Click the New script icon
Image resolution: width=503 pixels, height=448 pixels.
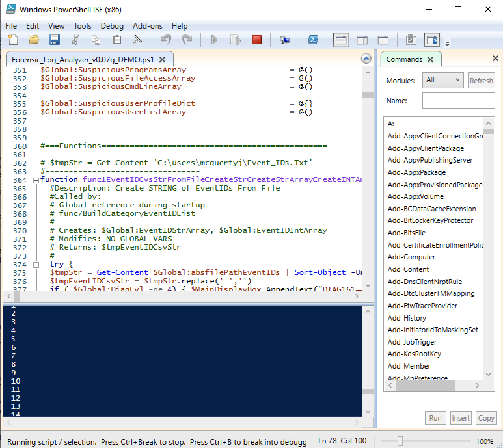(x=13, y=40)
